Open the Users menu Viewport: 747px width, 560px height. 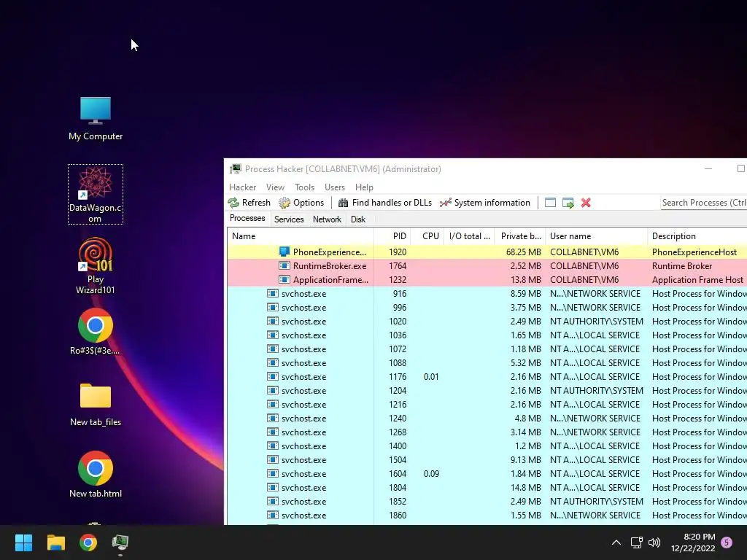[x=334, y=187]
